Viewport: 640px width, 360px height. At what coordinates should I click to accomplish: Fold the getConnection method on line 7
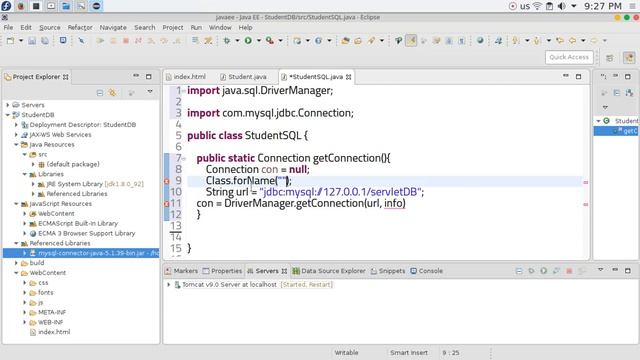[184, 159]
